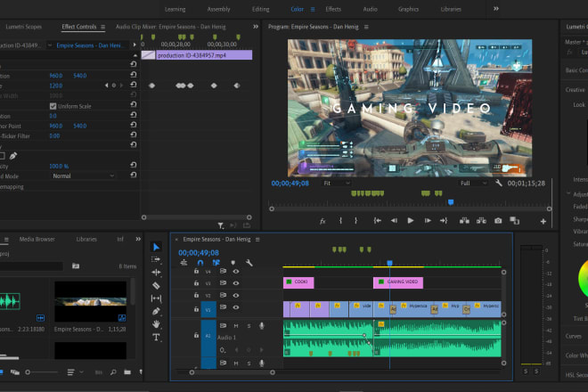588x392 pixels.
Task: Export frame with the camera icon
Action: tap(498, 221)
